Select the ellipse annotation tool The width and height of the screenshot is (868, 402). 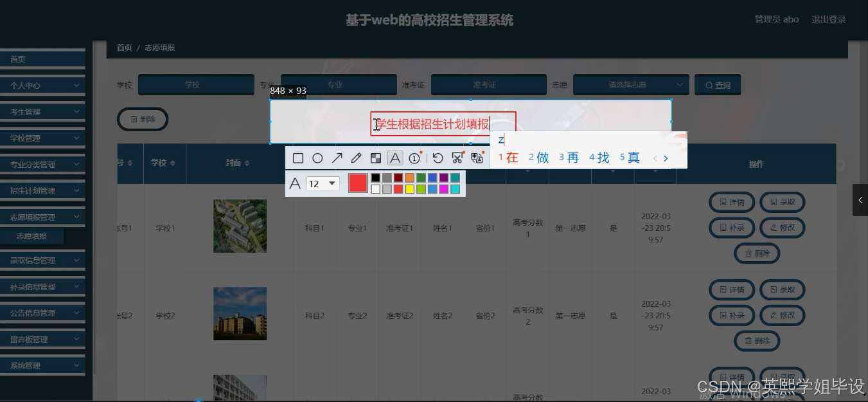coord(317,158)
